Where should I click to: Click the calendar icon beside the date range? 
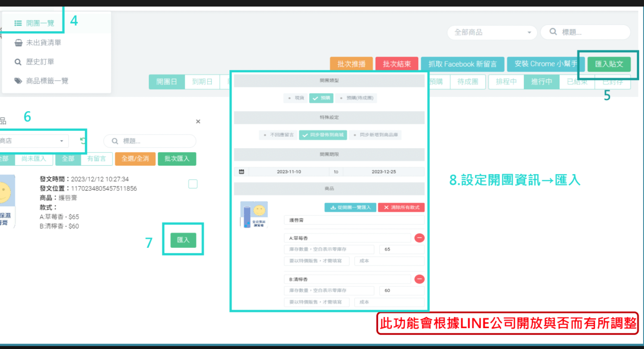point(242,171)
